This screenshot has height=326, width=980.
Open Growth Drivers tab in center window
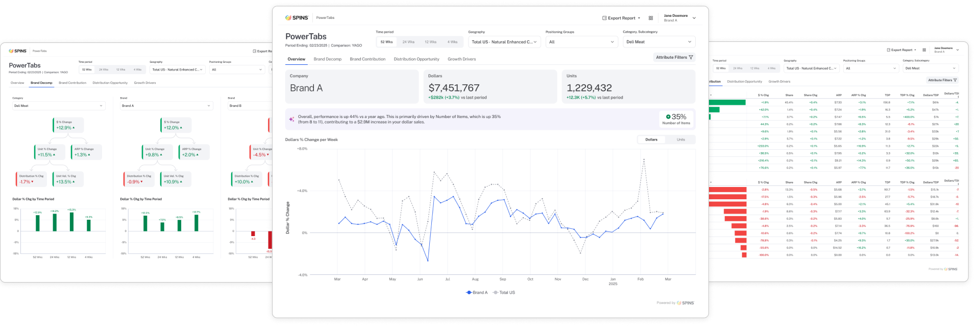click(462, 59)
